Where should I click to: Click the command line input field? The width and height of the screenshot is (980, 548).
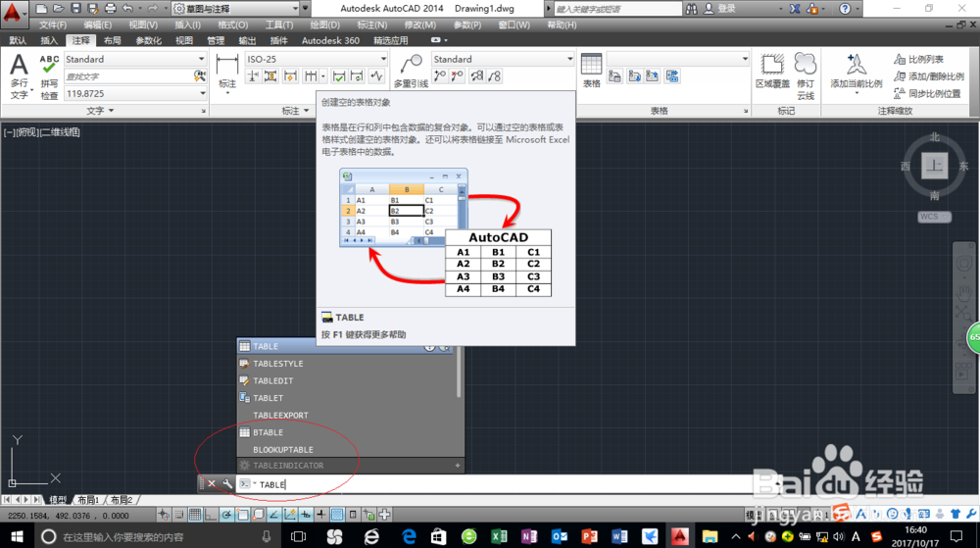tap(505, 484)
